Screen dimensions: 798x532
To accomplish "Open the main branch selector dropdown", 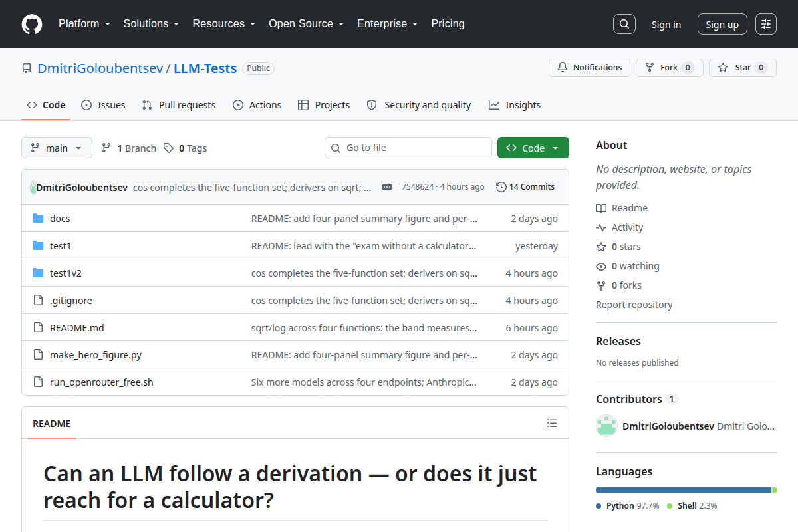I will coord(57,148).
